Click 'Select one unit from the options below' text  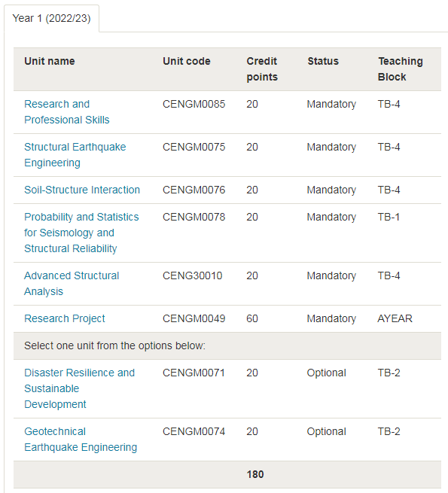(x=115, y=346)
